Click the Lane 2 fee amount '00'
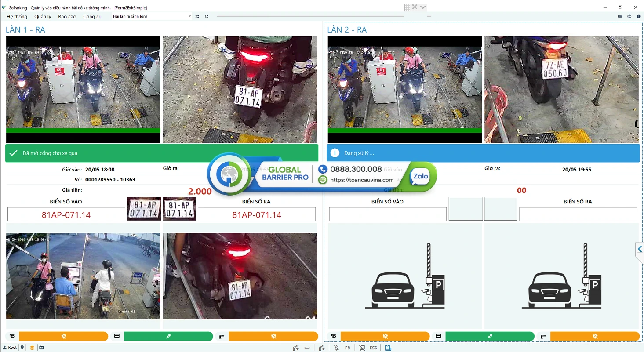This screenshot has height=352, width=644. click(x=521, y=191)
